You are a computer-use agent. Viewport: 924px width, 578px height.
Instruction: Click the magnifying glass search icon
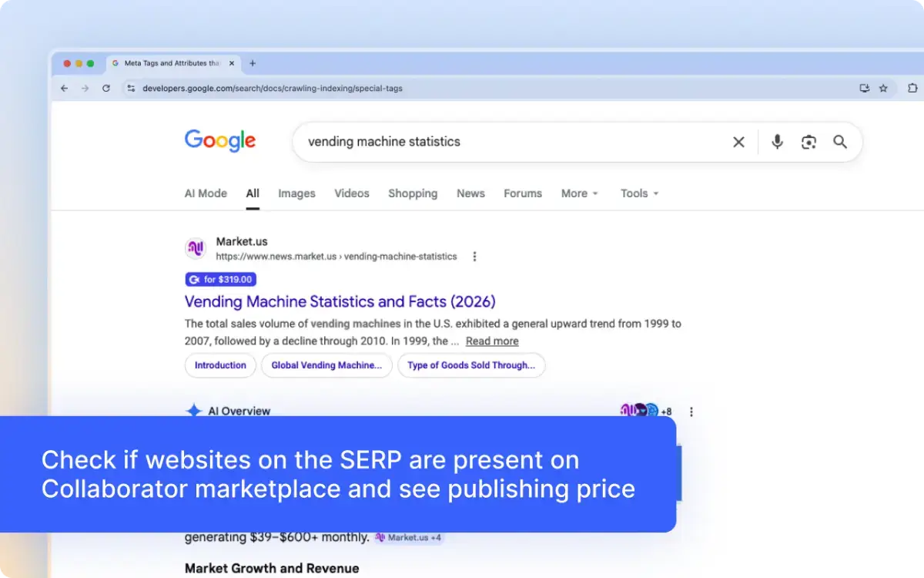pyautogui.click(x=840, y=142)
